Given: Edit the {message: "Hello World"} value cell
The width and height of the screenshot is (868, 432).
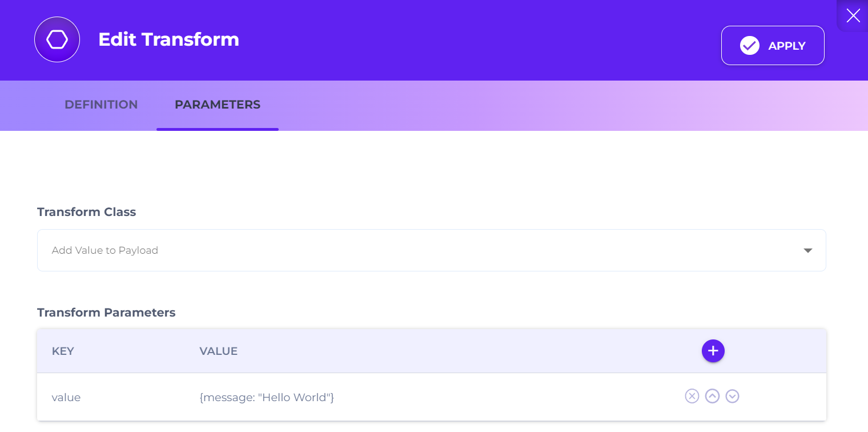Looking at the screenshot, I should coord(267,397).
